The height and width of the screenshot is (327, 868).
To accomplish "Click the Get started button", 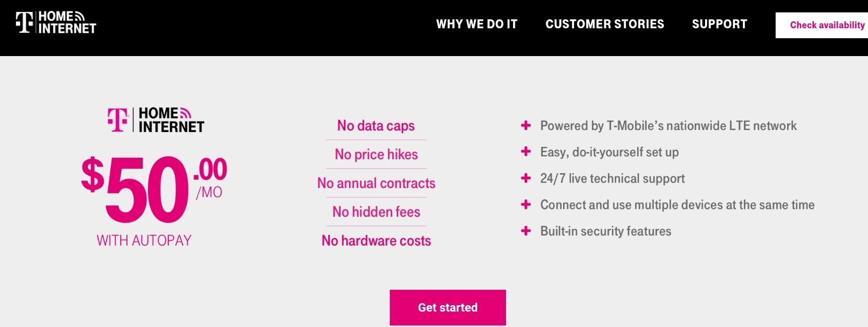I will click(447, 308).
